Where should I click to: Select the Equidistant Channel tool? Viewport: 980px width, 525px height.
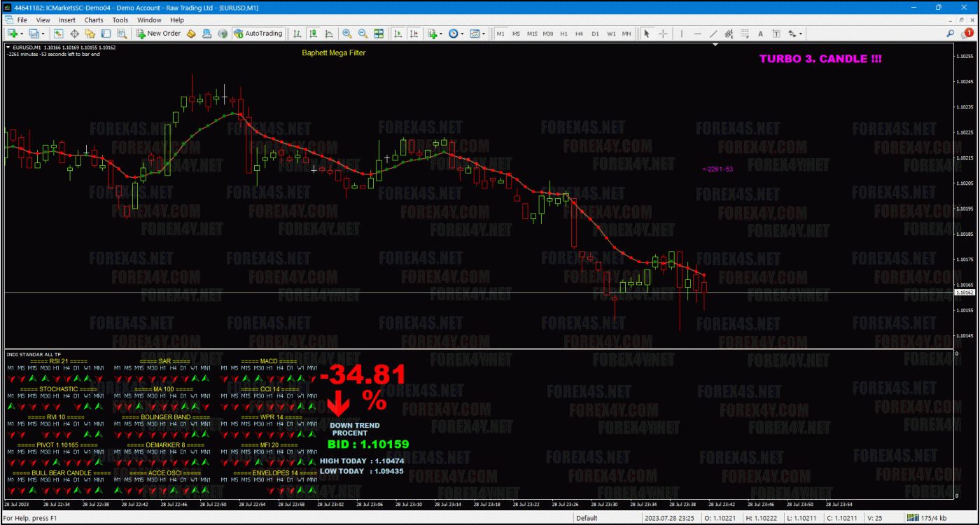(729, 34)
